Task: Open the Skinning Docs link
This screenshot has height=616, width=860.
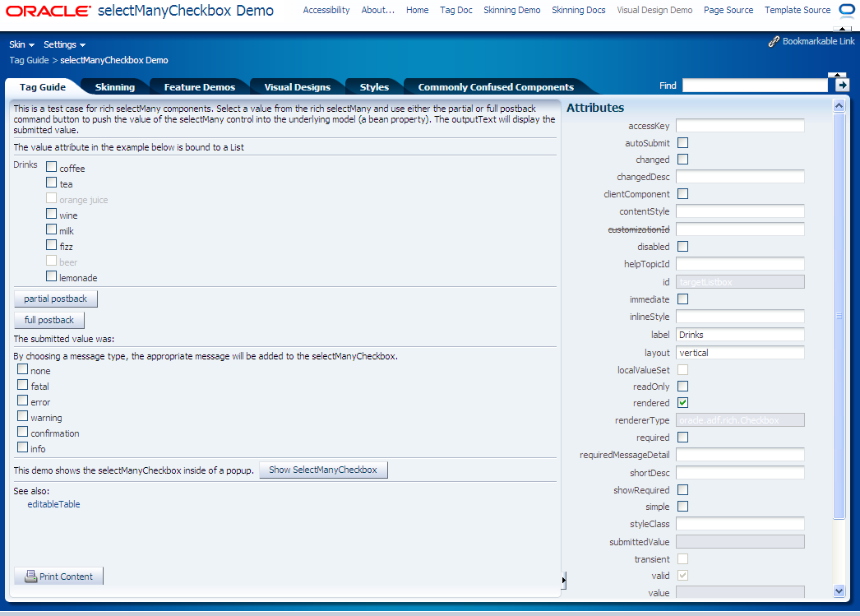Action: point(579,10)
